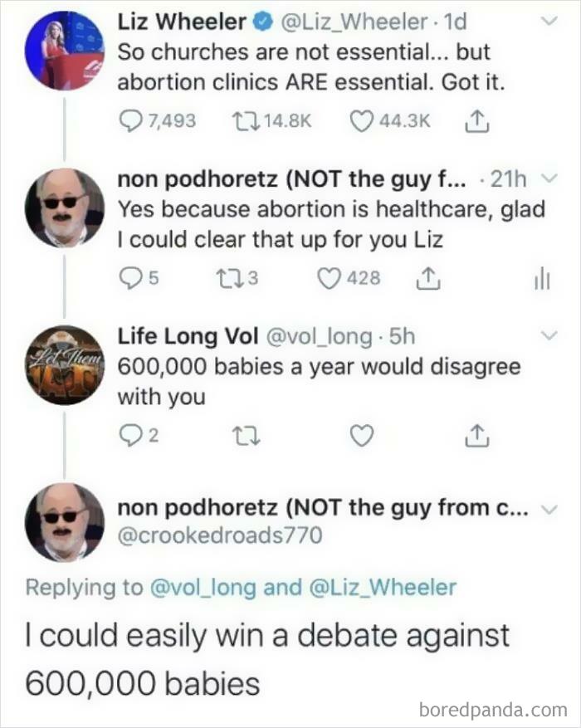Like Life Long Vol's empty heart
The image size is (581, 728).
click(361, 435)
